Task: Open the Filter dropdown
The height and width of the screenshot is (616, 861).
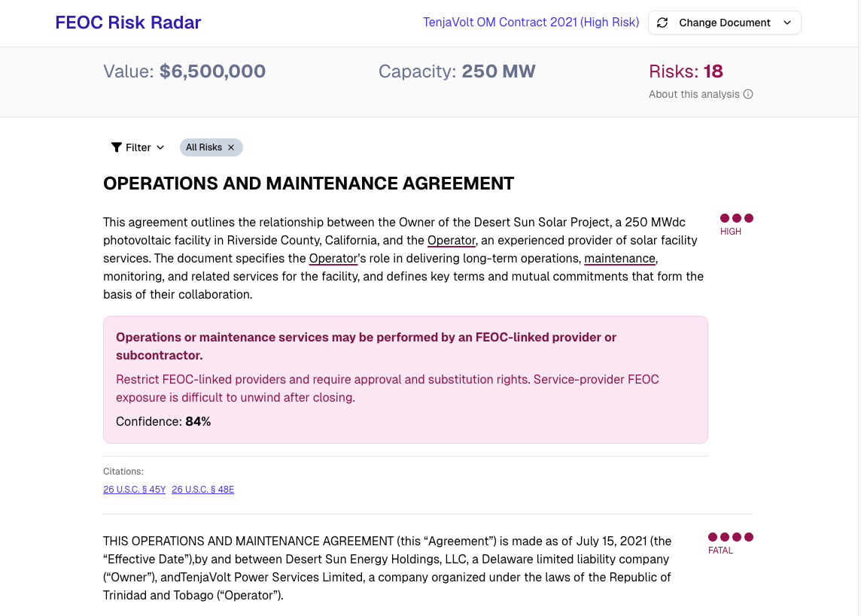Action: (138, 147)
